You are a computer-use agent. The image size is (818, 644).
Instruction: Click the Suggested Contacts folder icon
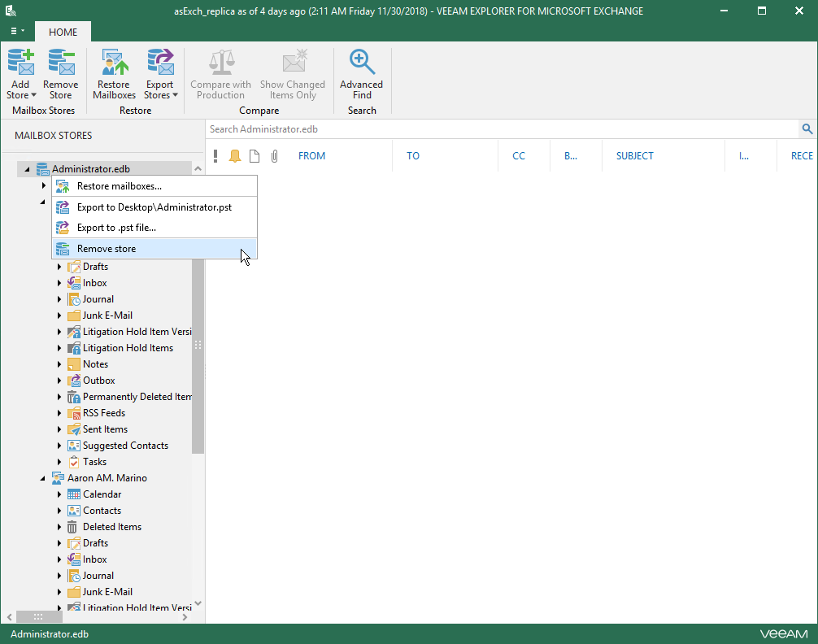point(73,446)
